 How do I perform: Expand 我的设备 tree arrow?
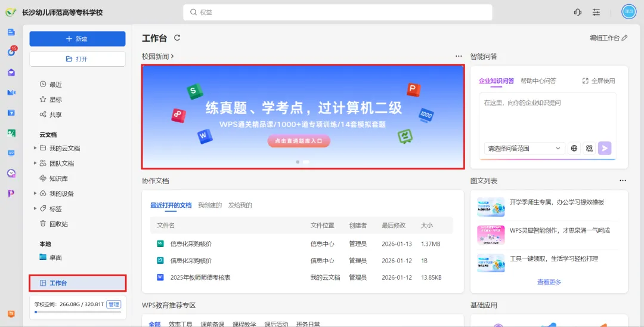click(35, 193)
